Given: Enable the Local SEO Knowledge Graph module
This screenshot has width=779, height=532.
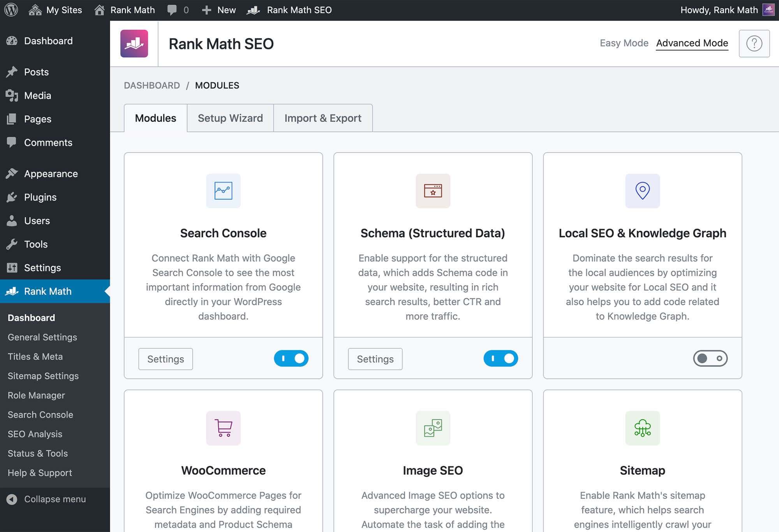Looking at the screenshot, I should point(710,358).
